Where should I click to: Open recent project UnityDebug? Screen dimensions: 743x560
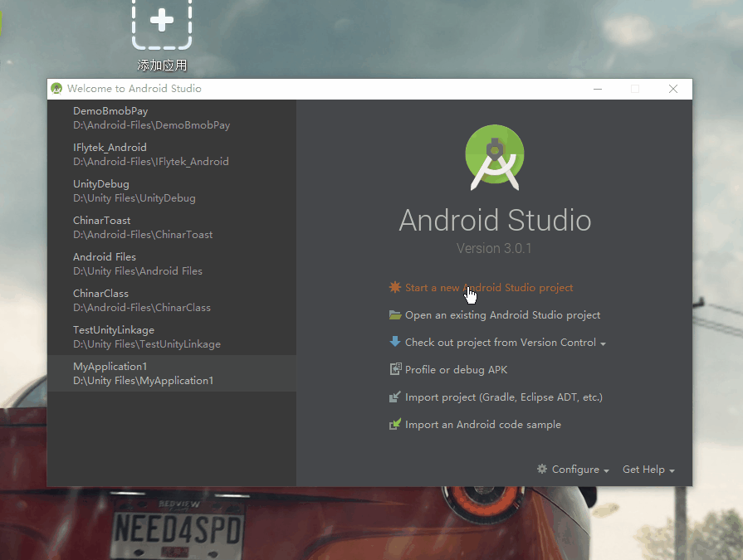tap(172, 191)
